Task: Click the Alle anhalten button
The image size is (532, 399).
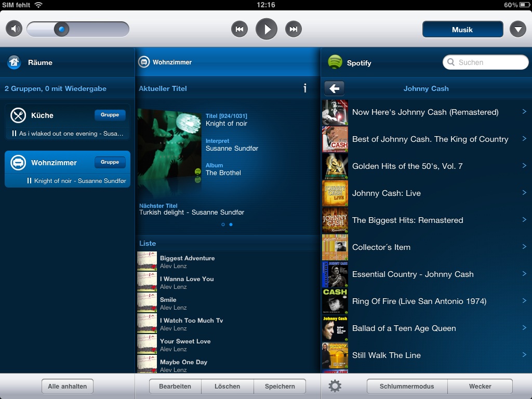Action: [x=68, y=386]
